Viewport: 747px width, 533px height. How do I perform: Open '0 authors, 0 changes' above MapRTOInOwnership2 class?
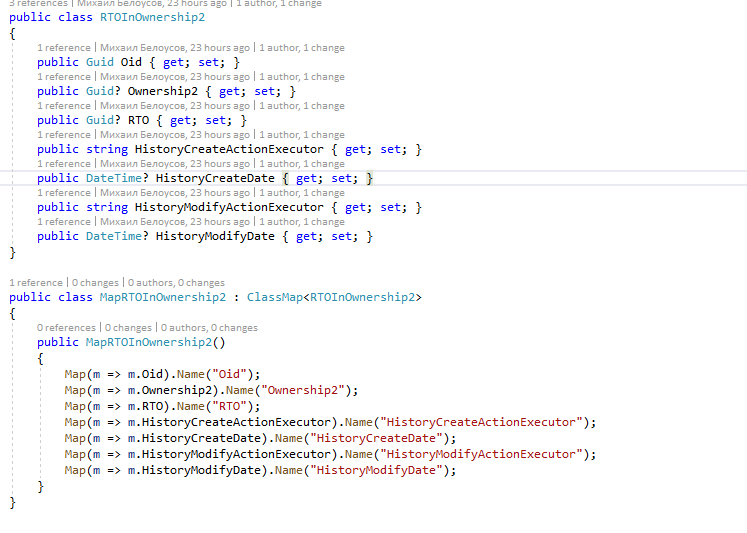[x=176, y=283]
